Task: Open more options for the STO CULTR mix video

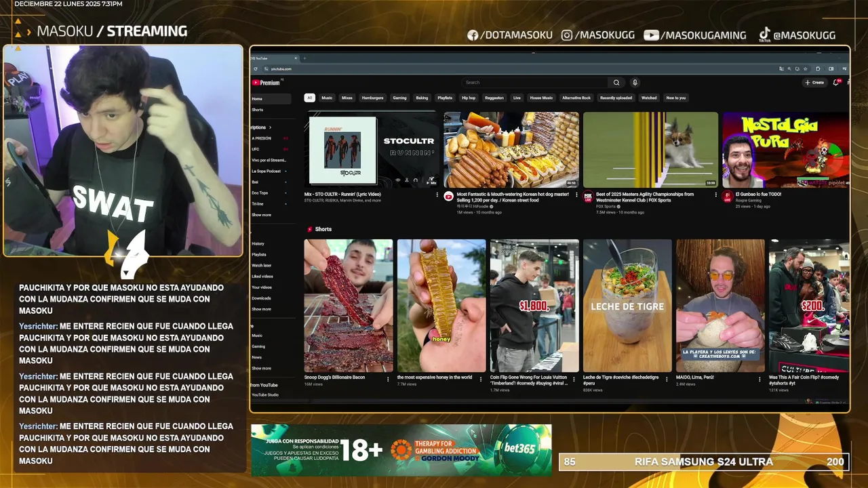Action: point(437,195)
